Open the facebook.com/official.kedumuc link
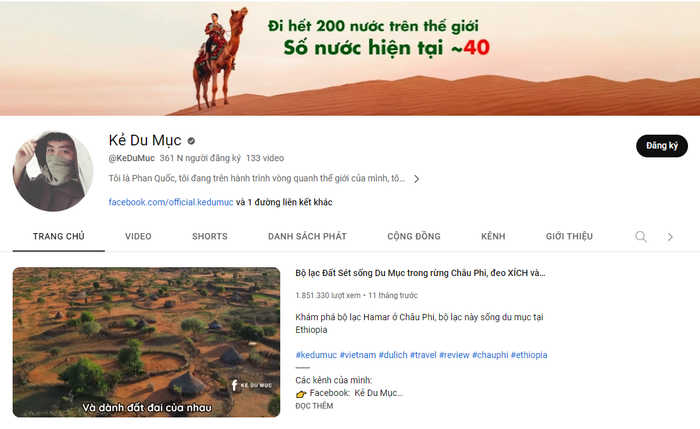 [x=171, y=202]
